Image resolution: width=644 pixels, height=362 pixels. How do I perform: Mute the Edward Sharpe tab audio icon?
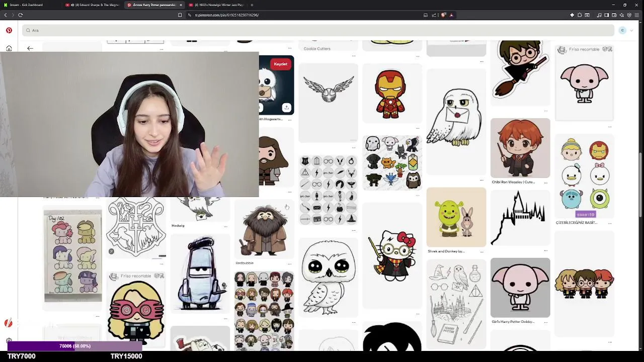[72, 5]
